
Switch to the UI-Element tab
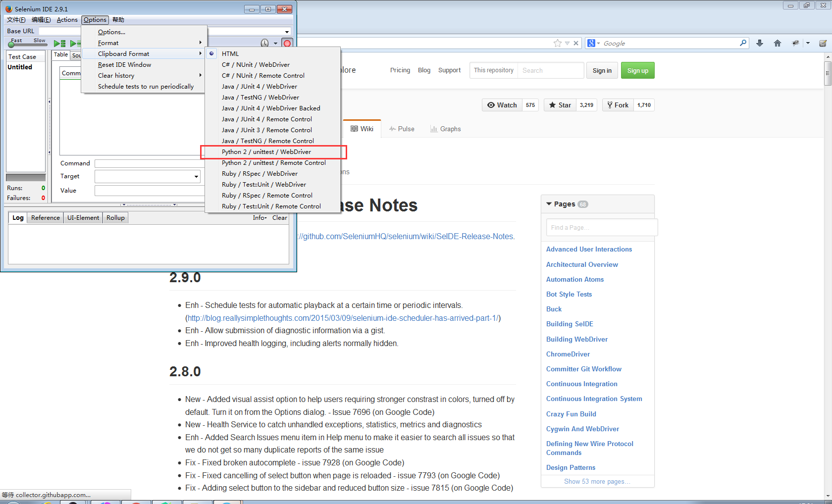point(83,218)
